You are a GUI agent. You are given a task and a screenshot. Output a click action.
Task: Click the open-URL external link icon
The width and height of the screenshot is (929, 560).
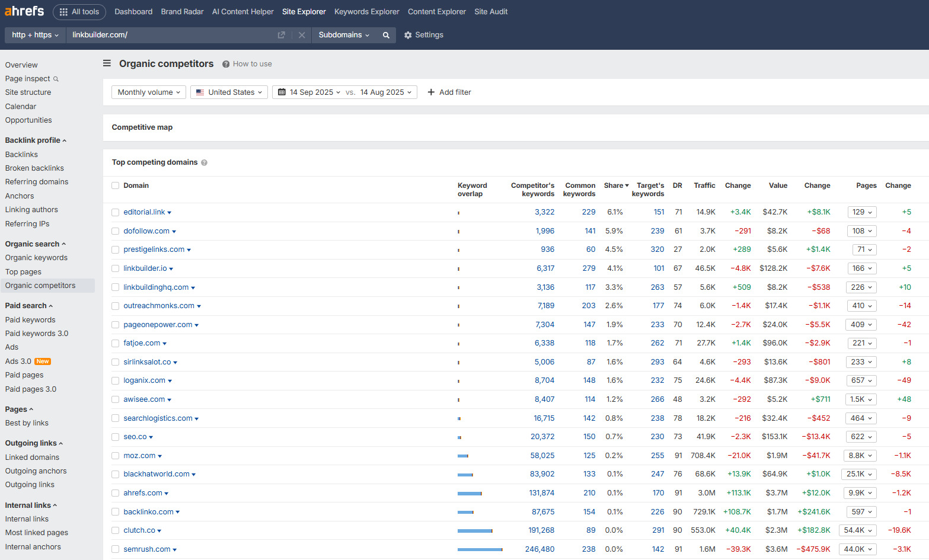click(282, 35)
